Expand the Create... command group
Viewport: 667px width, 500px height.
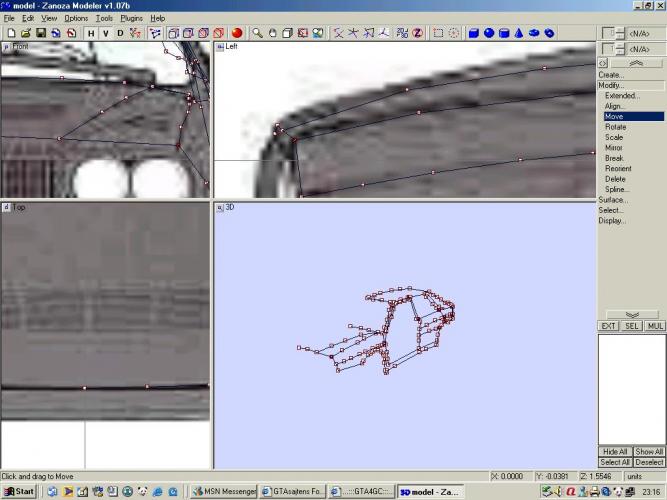[x=611, y=75]
